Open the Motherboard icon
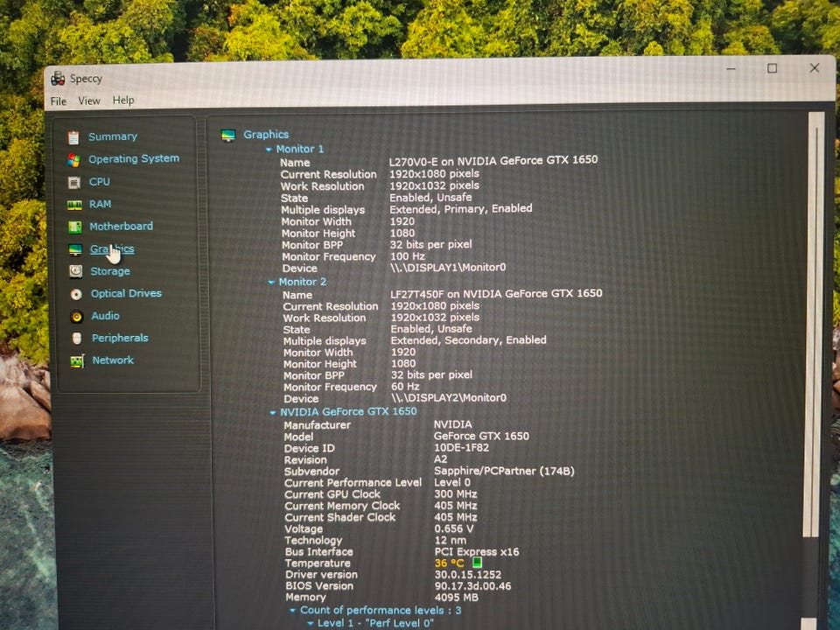Screen dimensions: 840x630 74,227
